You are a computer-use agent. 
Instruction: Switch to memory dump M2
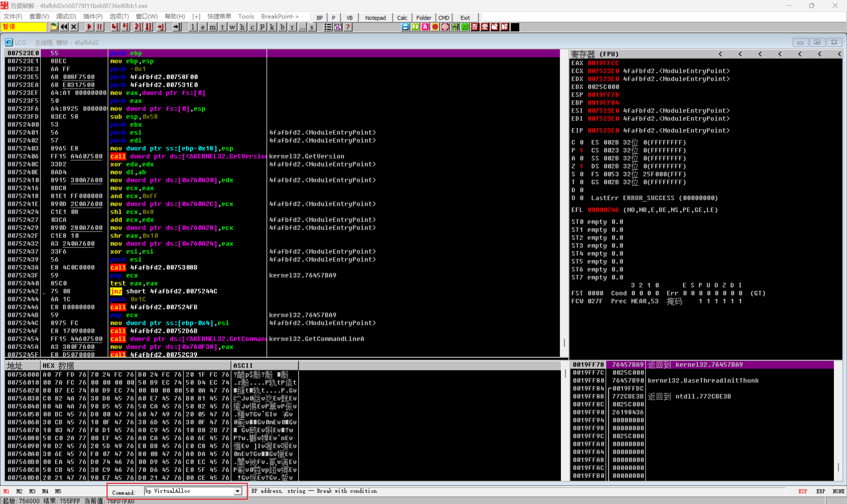[x=20, y=491]
